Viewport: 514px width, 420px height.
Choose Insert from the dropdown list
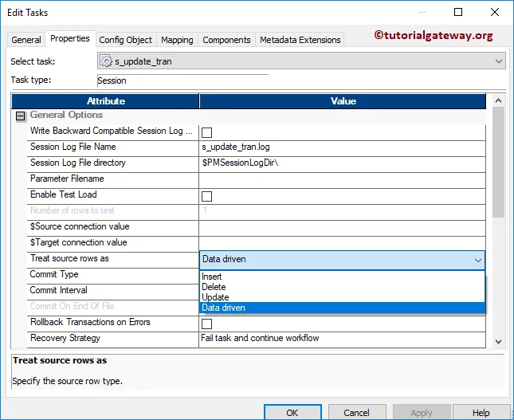[x=342, y=277]
